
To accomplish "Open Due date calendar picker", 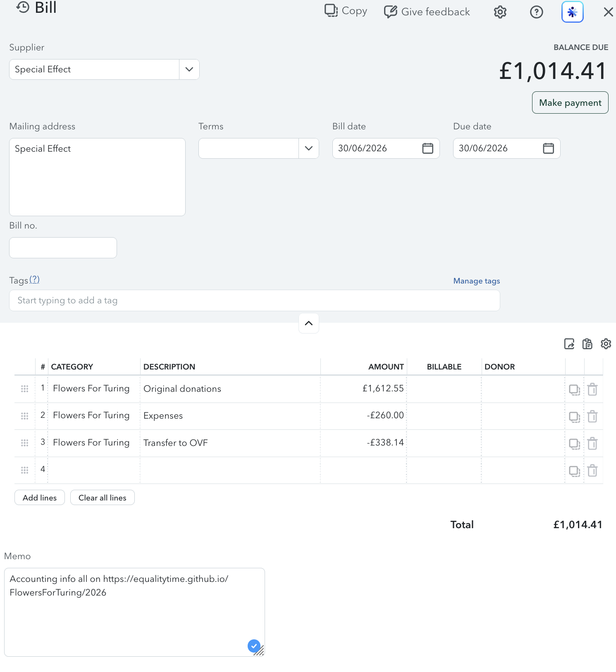I will 549,148.
